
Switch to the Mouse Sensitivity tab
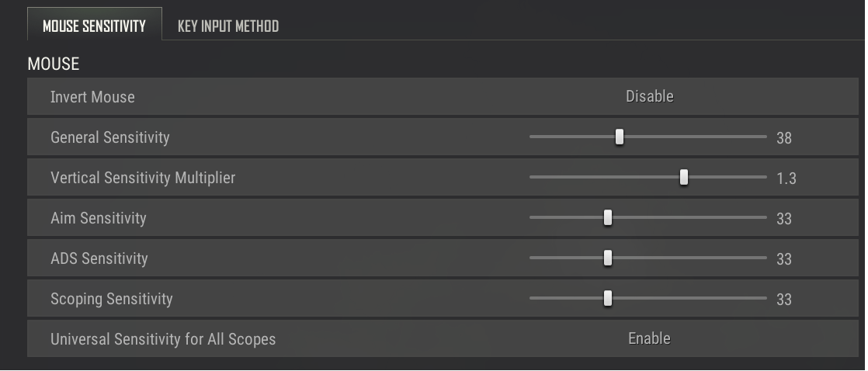[94, 26]
